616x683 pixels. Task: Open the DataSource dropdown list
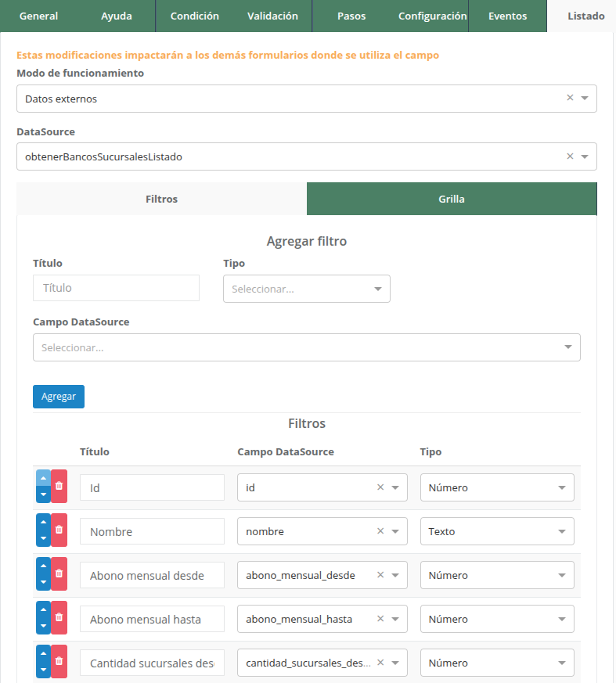point(585,156)
